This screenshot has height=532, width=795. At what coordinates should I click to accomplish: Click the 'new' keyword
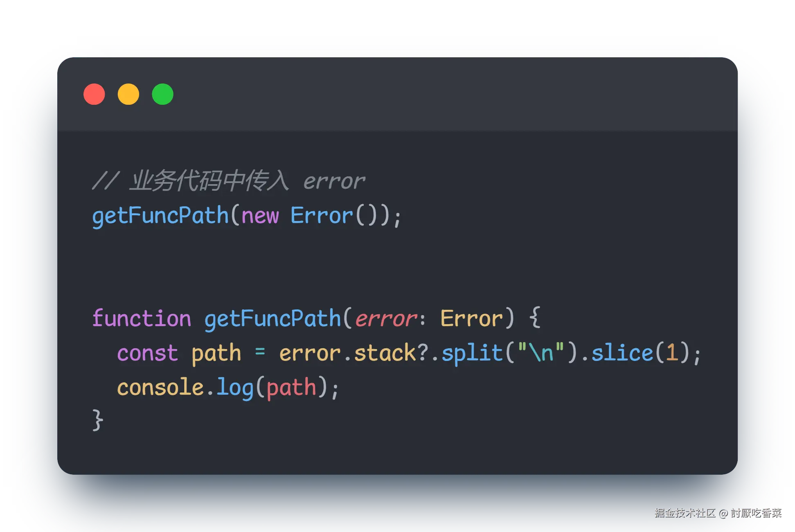pyautogui.click(x=260, y=216)
